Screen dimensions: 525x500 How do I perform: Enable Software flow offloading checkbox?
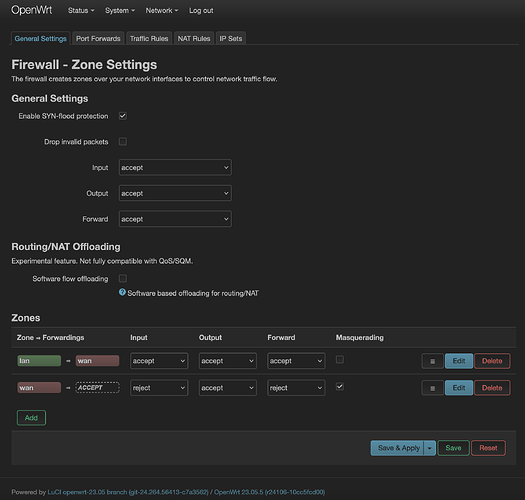click(x=123, y=279)
